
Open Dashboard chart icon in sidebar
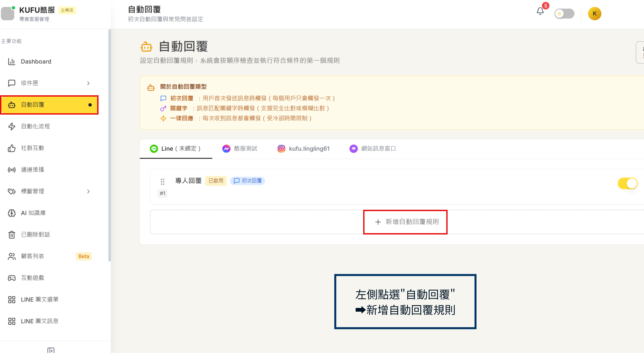point(12,61)
